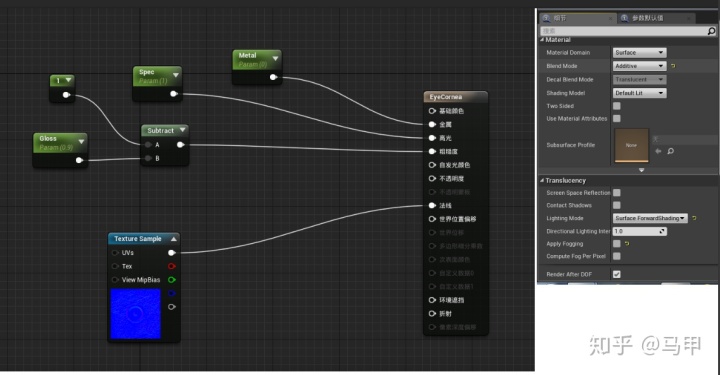Reset Lighting Mode to default value

pos(694,218)
